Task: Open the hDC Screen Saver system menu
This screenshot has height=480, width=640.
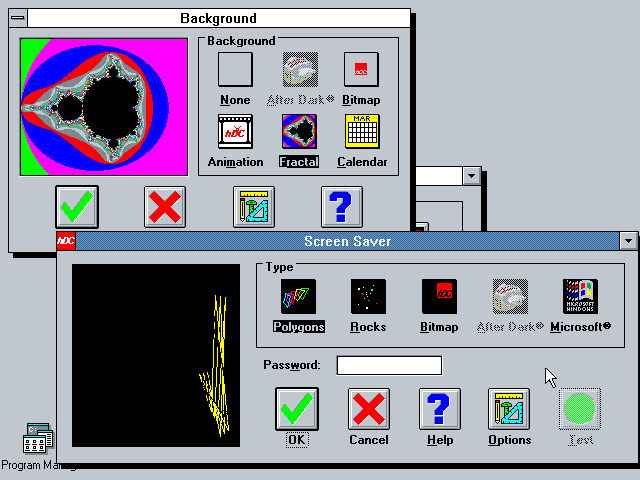Action: tap(66, 241)
